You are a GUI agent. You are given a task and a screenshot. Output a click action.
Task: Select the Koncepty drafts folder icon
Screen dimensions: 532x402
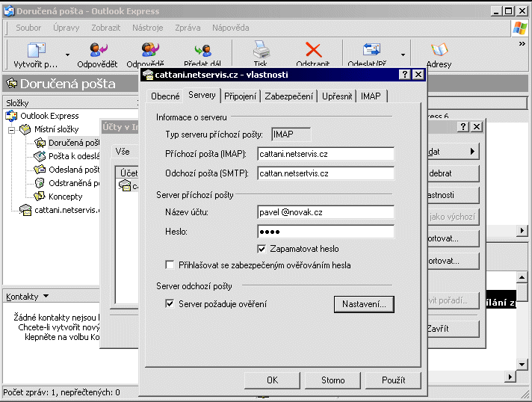40,196
